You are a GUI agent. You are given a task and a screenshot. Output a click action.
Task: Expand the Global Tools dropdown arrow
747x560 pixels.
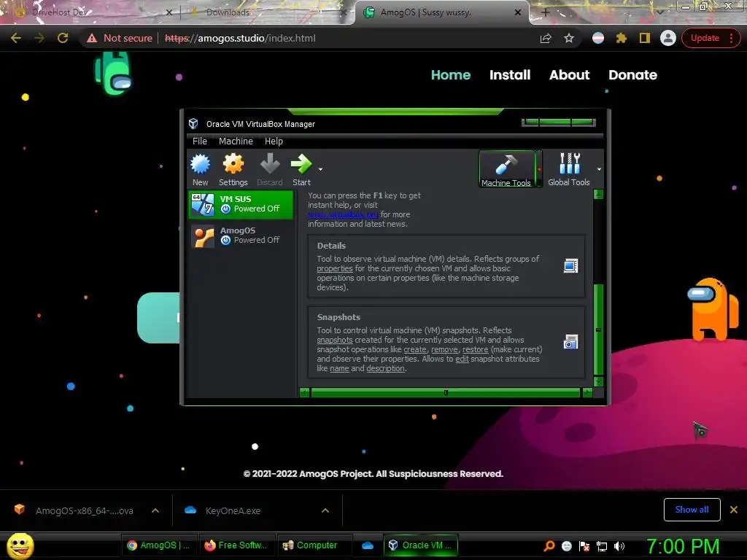(x=599, y=169)
